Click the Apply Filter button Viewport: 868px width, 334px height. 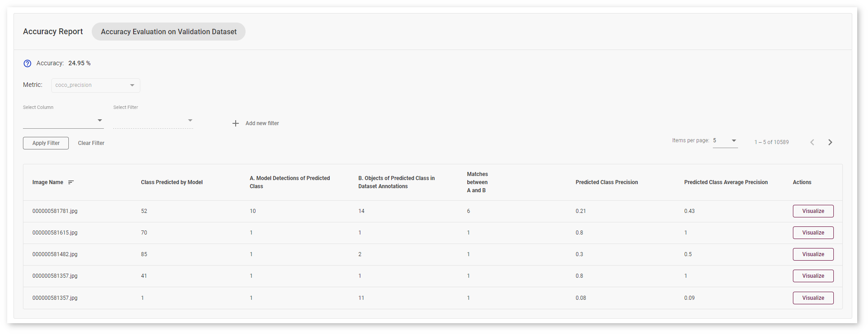(x=46, y=143)
